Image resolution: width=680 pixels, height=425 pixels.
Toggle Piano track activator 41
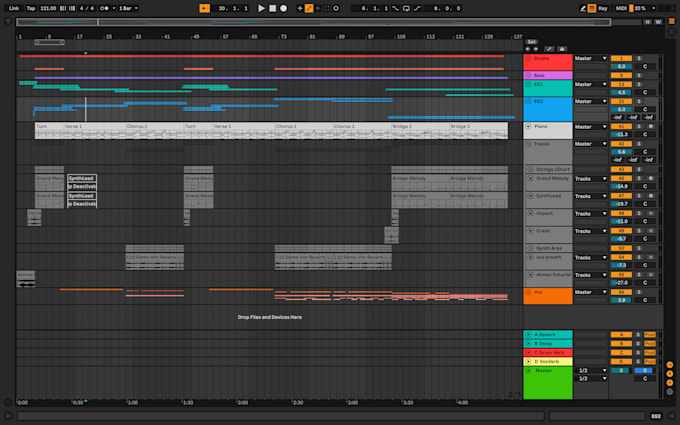coord(621,127)
